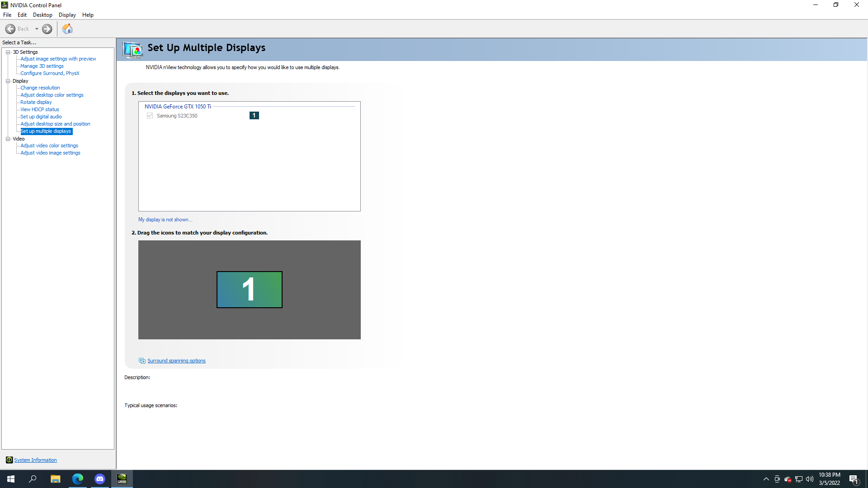Open the notification center icon
This screenshot has height=488, width=868.
click(x=854, y=479)
